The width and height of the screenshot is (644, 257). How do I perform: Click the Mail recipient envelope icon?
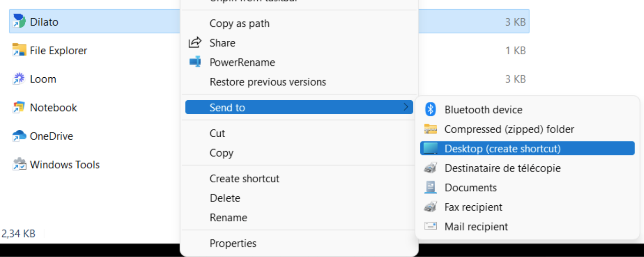(430, 226)
